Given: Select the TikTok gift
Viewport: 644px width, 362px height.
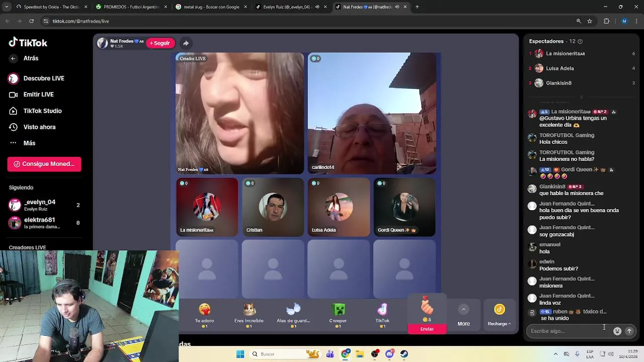Looking at the screenshot, I should point(382,315).
